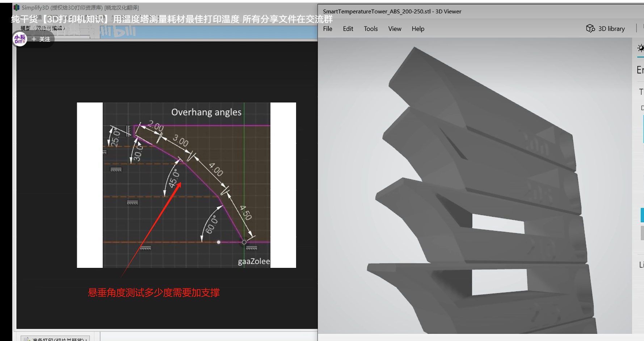Click the red 悬垂角度 annotation text

click(x=154, y=292)
